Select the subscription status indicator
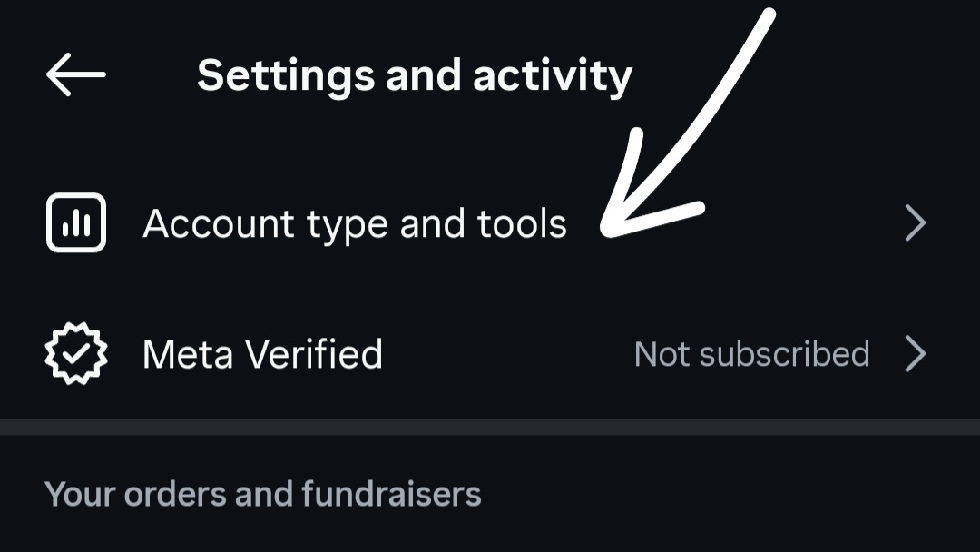Screen dimensions: 980x552 (751, 354)
